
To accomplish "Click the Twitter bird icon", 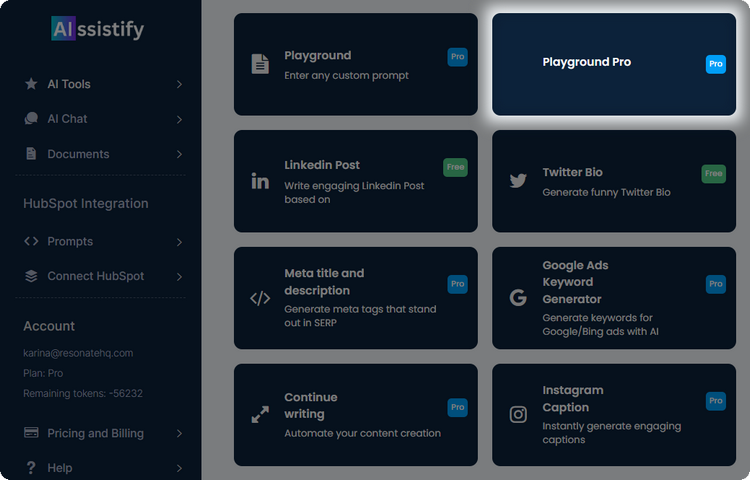I will pos(518,181).
